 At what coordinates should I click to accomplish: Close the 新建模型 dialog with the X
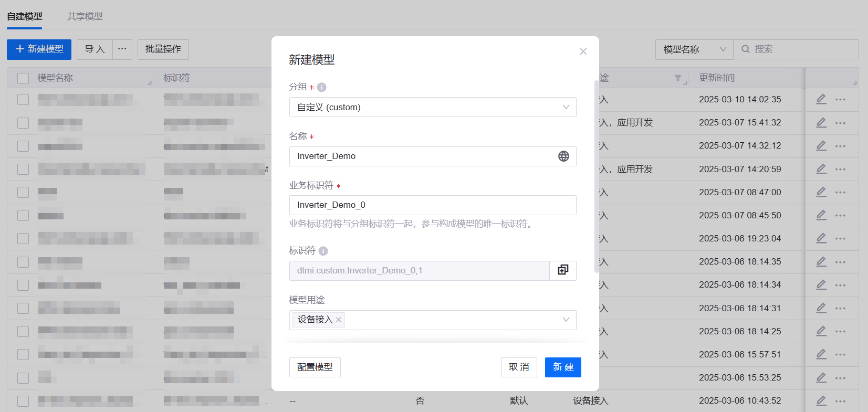(x=583, y=51)
